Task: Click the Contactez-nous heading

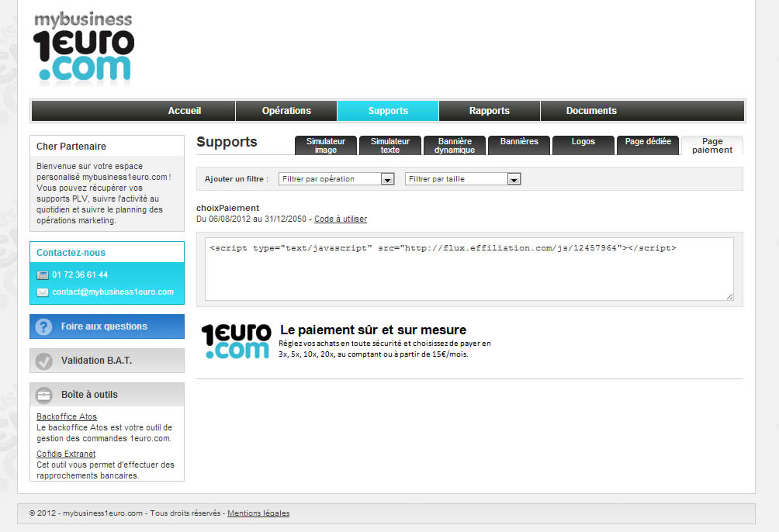Action: pos(71,253)
